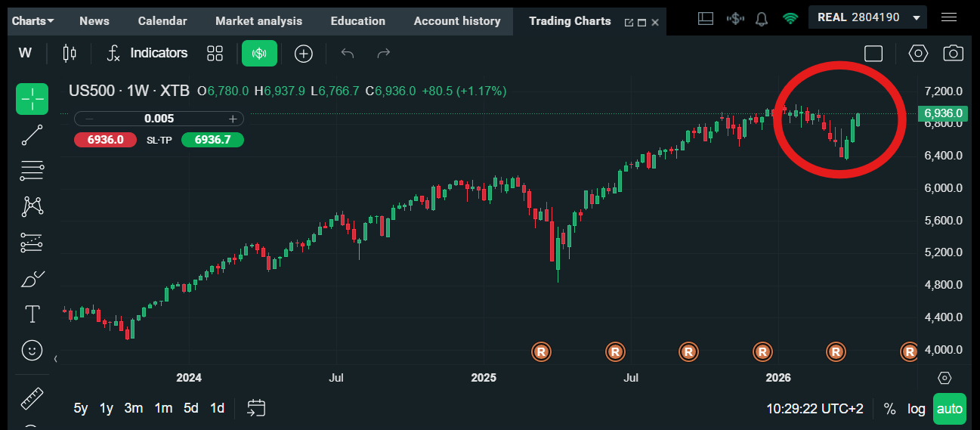Open the W timeframe selector
Image resolution: width=980 pixels, height=430 pixels.
25,53
